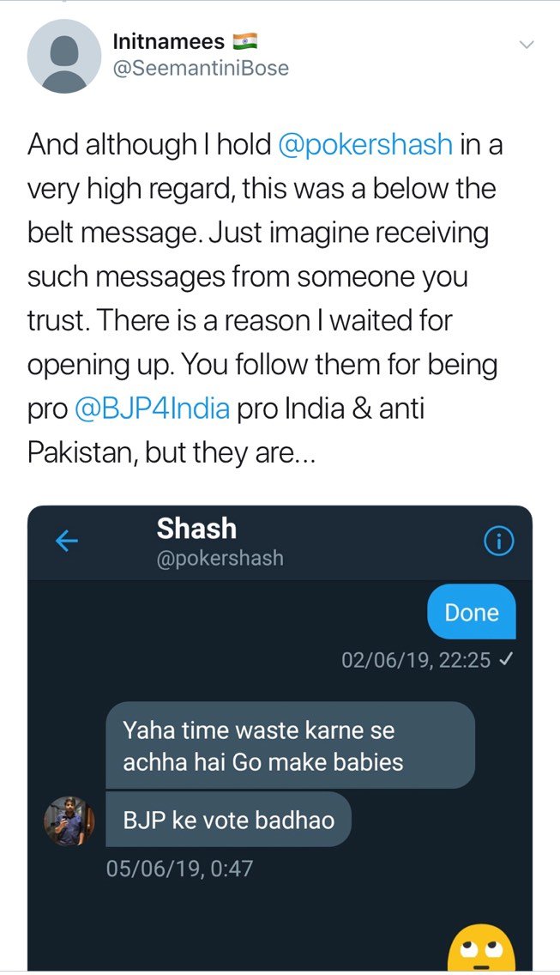
Task: Open the tweet options chevron menu
Action: [526, 45]
